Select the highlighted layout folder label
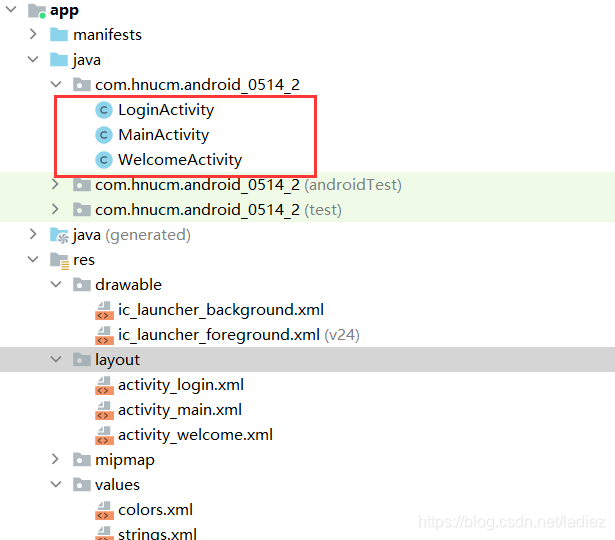615x540 pixels. click(117, 360)
